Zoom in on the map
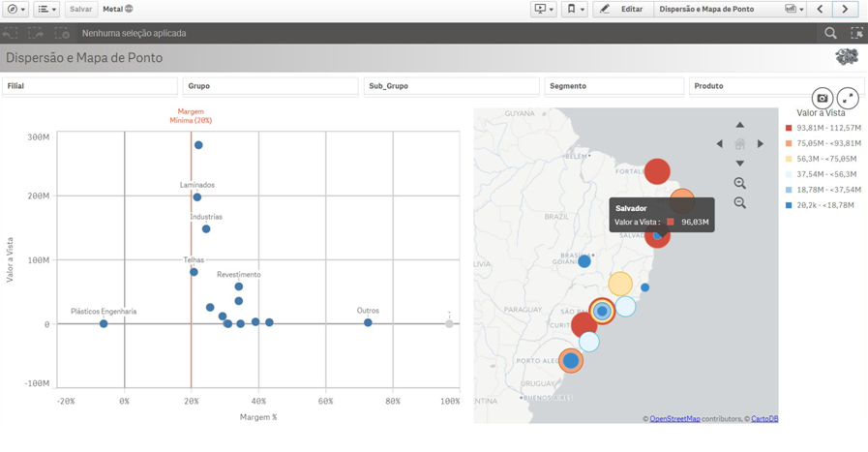The width and height of the screenshot is (868, 452). point(739,183)
